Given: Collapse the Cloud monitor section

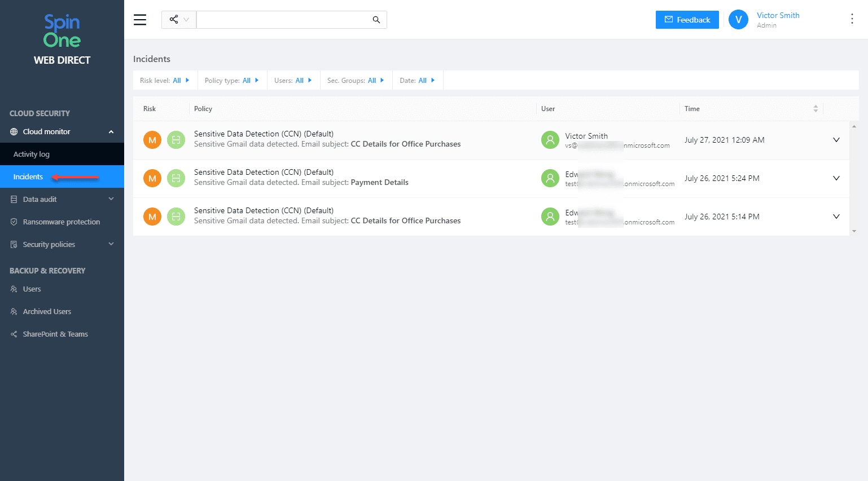Looking at the screenshot, I should coord(111,132).
